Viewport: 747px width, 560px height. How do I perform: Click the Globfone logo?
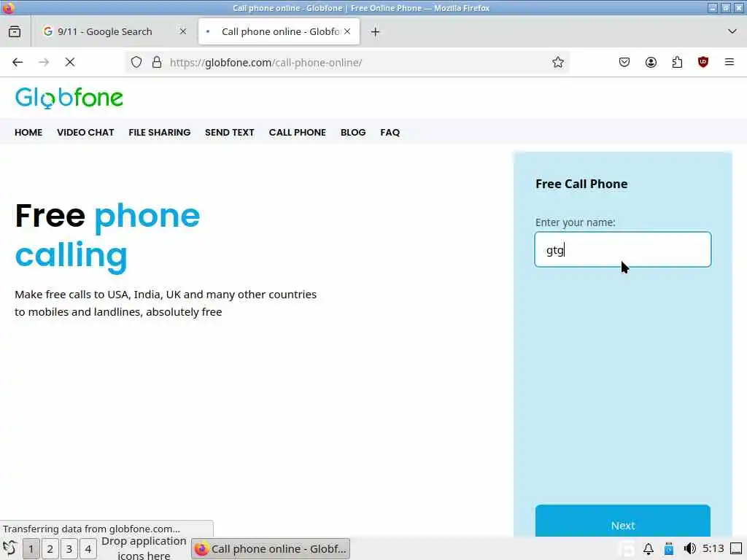point(69,98)
